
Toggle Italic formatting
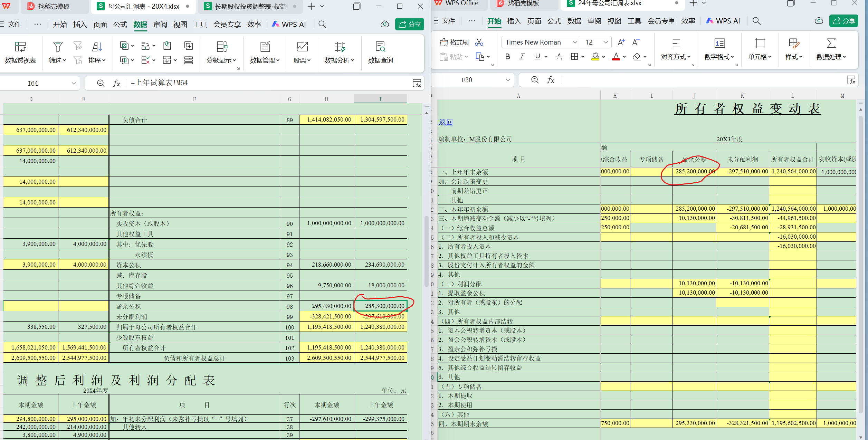[522, 57]
